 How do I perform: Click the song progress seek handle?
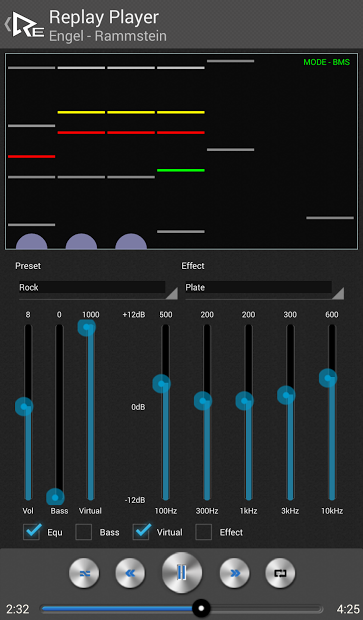(201, 608)
